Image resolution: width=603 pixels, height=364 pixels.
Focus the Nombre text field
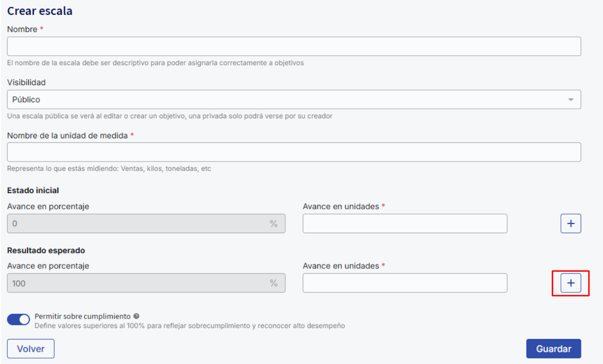point(294,46)
